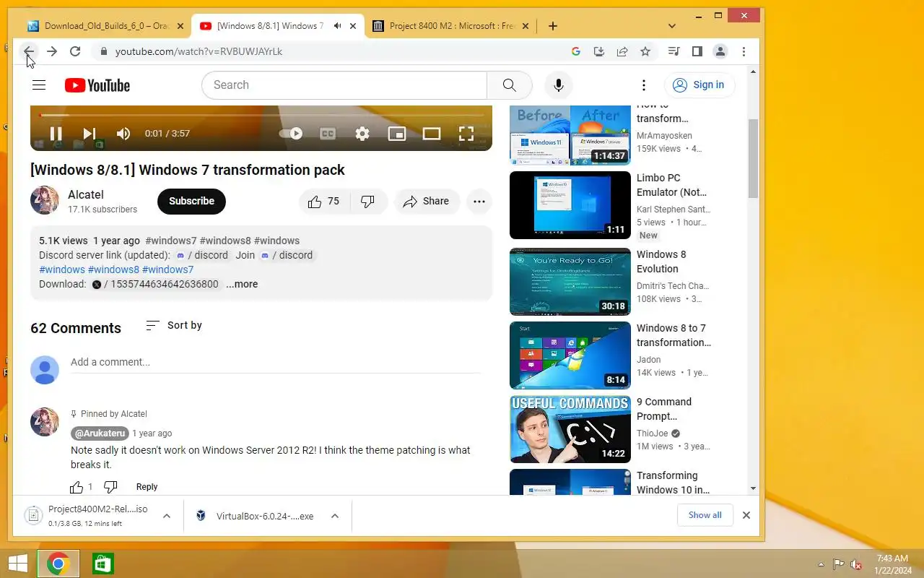
Task: Open the Windows Start button
Action: coord(17,564)
